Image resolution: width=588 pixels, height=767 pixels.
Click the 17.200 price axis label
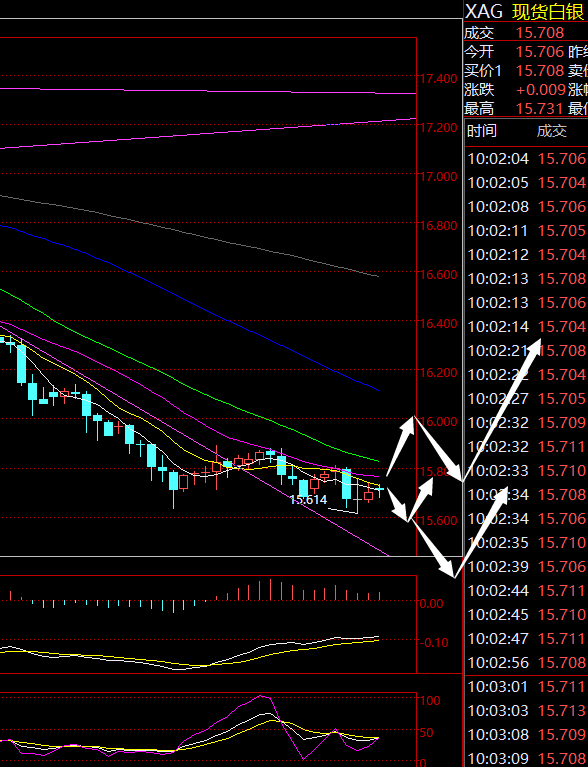click(x=439, y=127)
